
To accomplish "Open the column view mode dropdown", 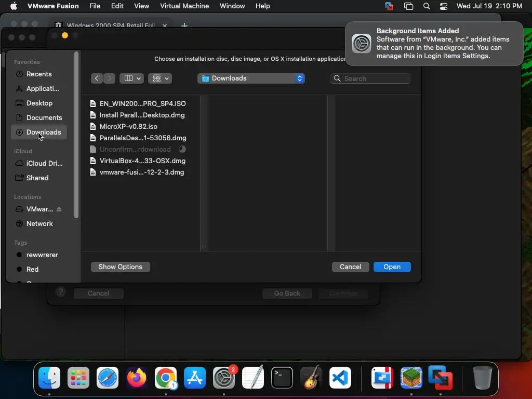I will click(131, 78).
